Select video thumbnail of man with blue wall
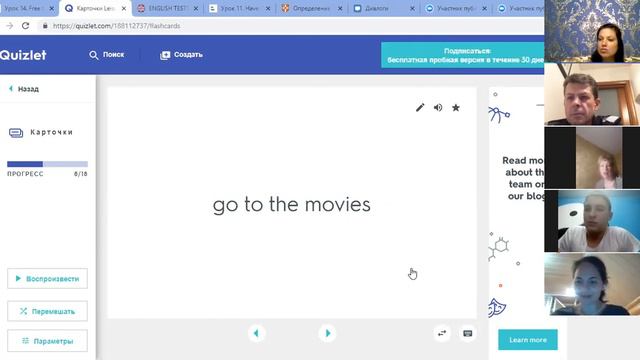The image size is (640, 360). (x=592, y=221)
